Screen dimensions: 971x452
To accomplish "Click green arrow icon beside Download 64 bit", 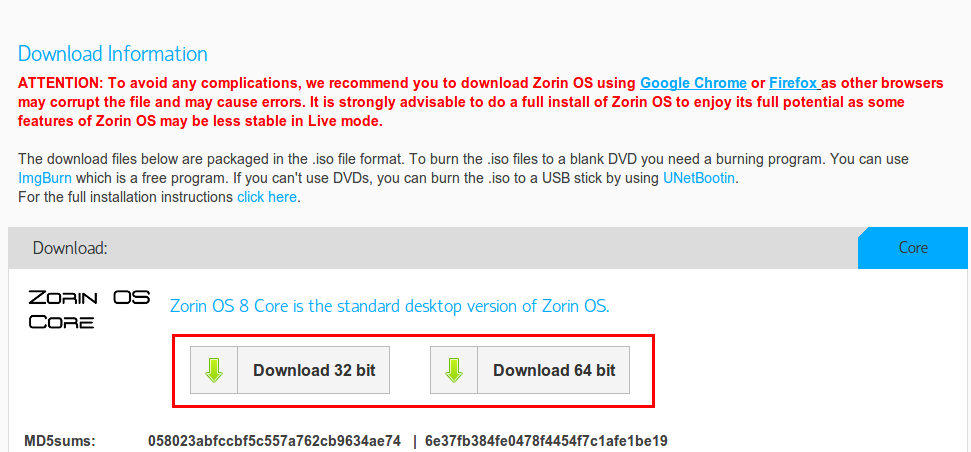I will click(454, 370).
